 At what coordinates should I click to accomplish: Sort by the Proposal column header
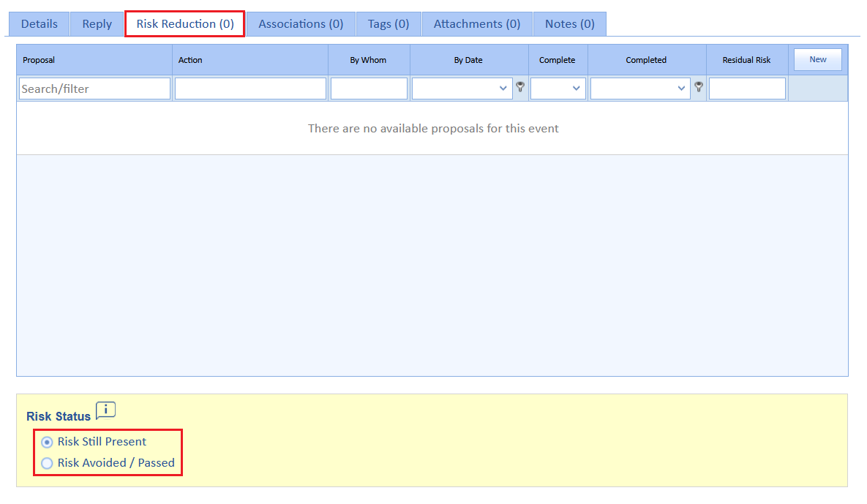pyautogui.click(x=39, y=60)
